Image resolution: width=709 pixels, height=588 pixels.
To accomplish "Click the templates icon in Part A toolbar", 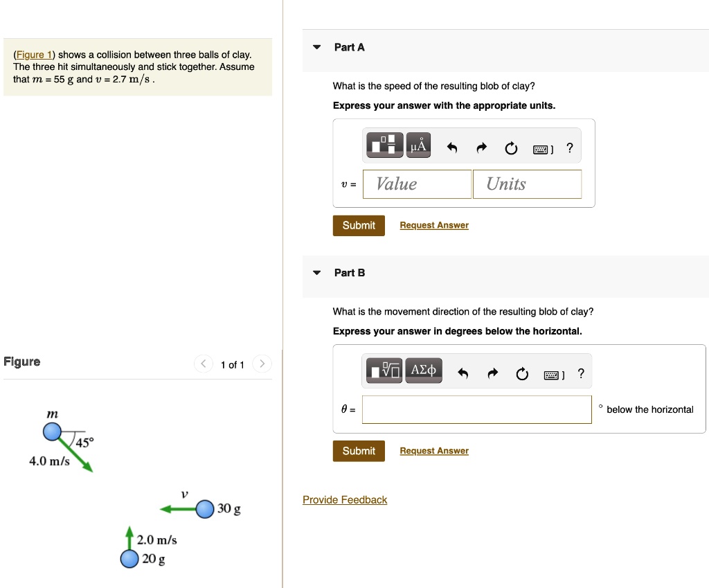I will 386,145.
